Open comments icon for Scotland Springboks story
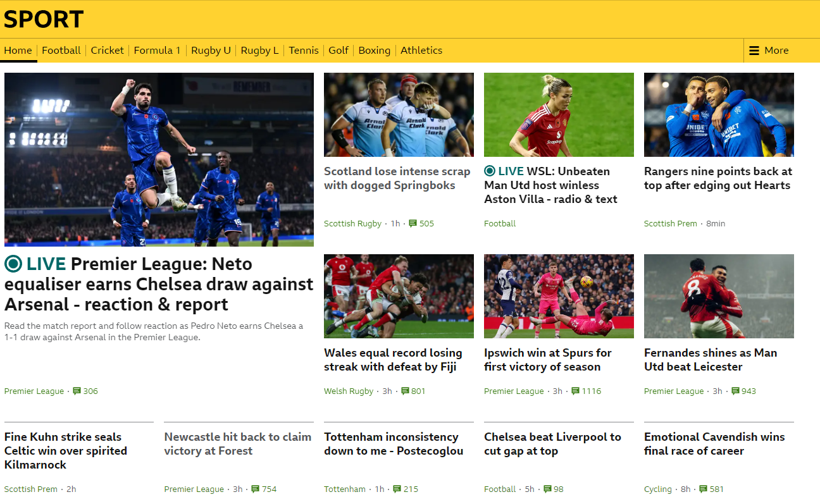 413,223
